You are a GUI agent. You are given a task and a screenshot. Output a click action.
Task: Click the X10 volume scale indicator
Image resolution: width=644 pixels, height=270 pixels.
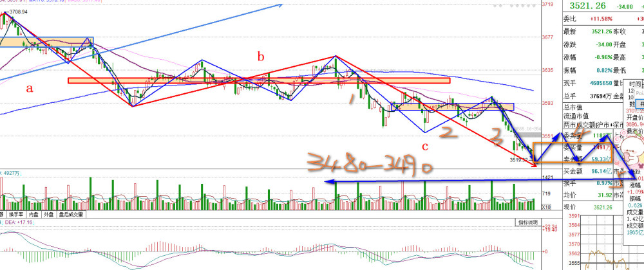(545, 207)
